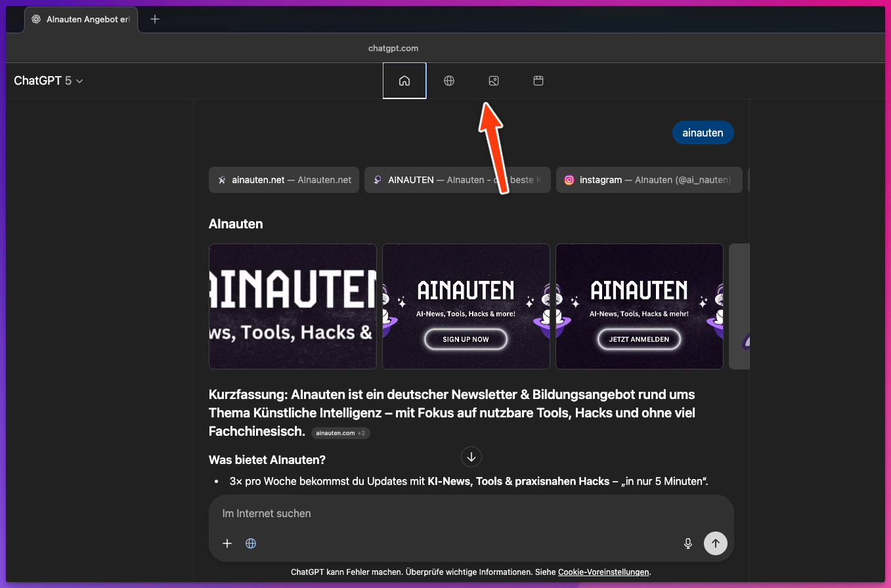Open a new browser tab
The height and width of the screenshot is (588, 891).
point(155,19)
